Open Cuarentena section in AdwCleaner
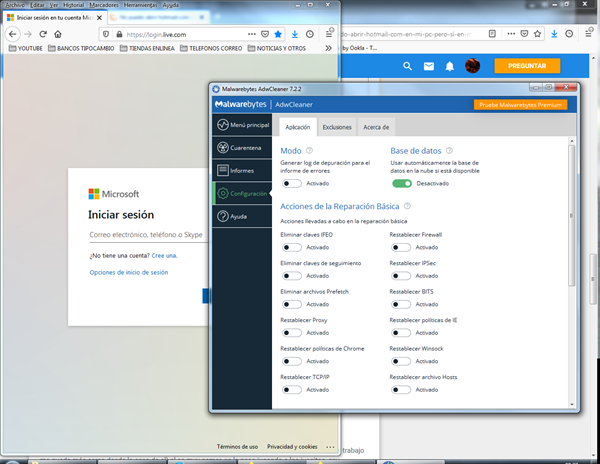This screenshot has height=464, width=600. pos(242,148)
